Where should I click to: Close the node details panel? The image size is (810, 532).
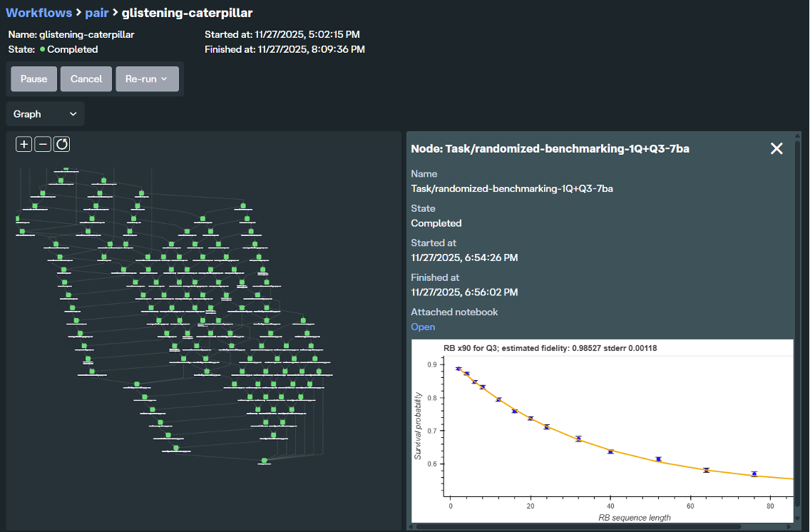point(776,148)
